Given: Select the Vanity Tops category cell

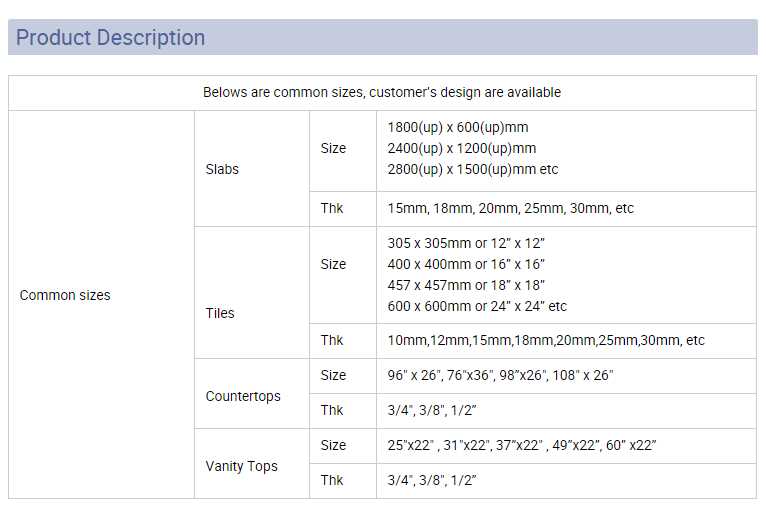Looking at the screenshot, I should click(241, 466).
